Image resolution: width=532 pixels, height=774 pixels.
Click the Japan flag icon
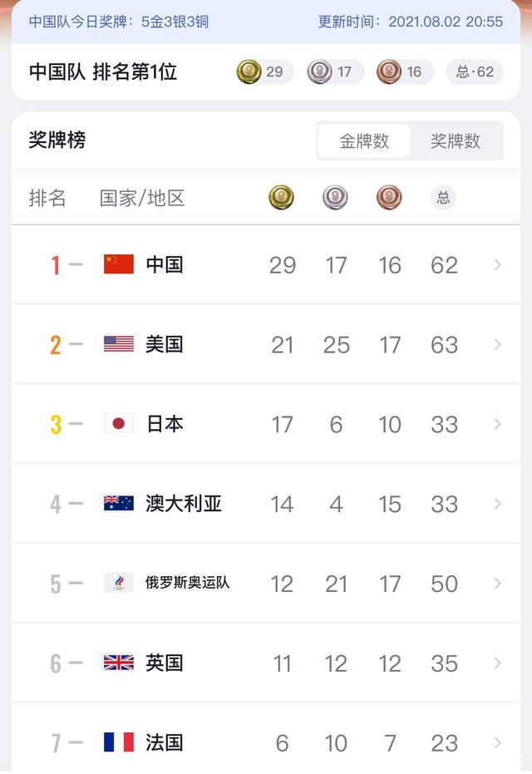(x=118, y=423)
